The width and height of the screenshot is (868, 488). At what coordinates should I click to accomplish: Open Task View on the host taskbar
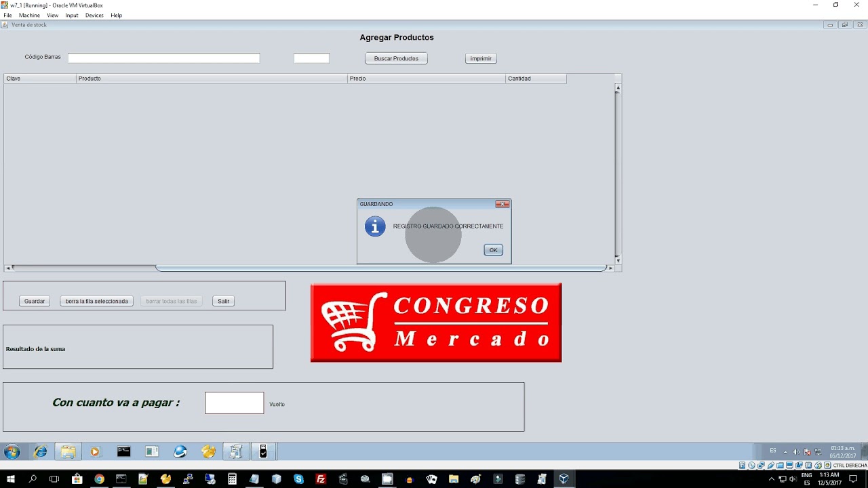point(55,479)
